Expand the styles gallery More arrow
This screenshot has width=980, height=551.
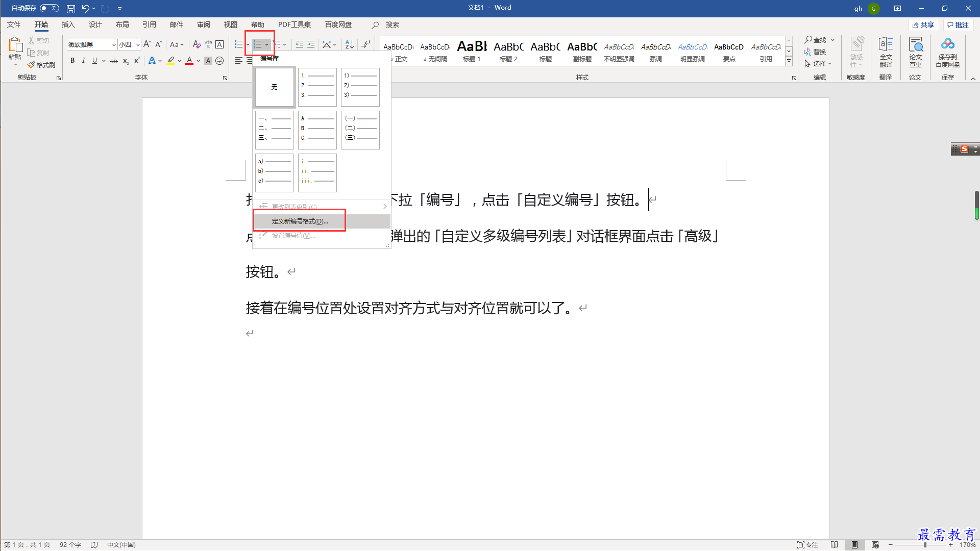[789, 61]
